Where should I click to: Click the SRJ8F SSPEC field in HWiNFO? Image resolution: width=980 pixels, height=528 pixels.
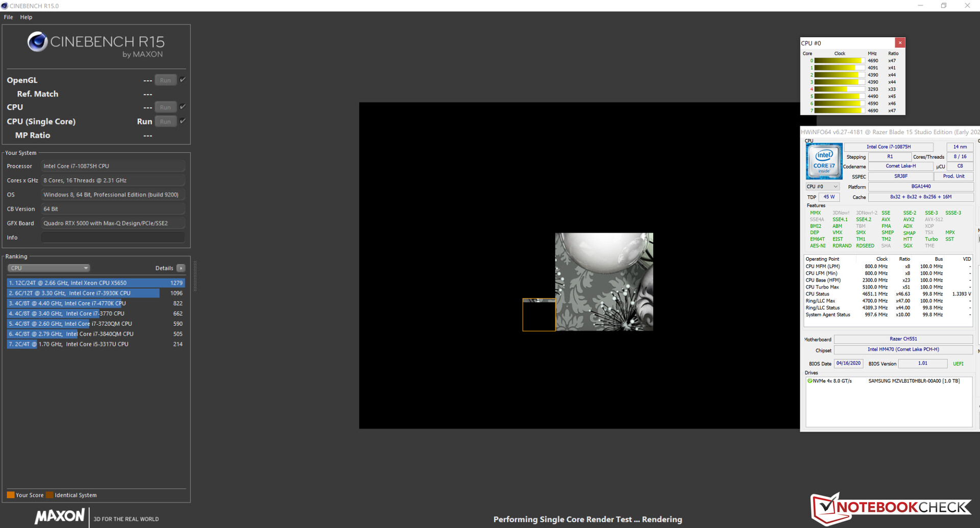[901, 177]
